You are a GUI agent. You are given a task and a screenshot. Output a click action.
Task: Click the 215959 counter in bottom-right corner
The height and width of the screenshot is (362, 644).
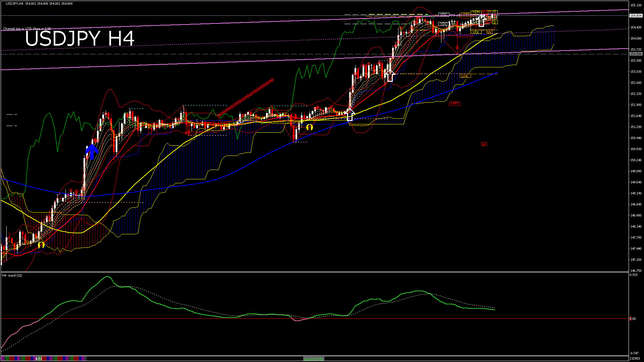(x=635, y=359)
